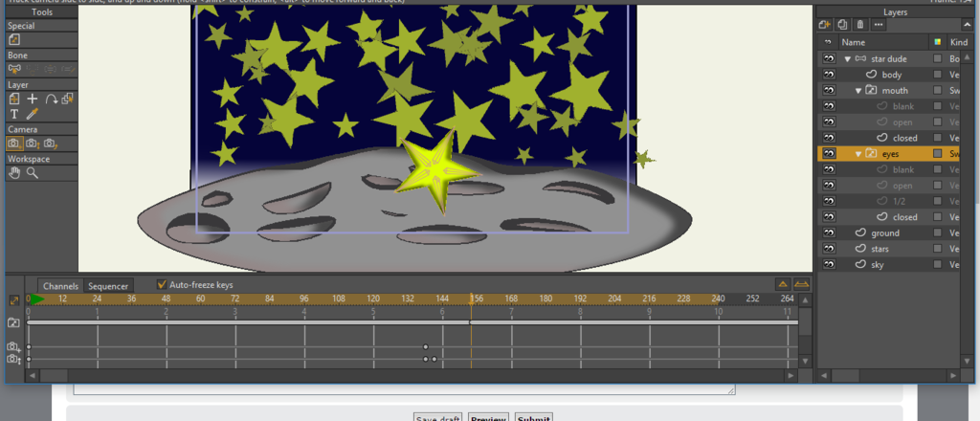Viewport: 980px width, 421px height.
Task: Click the Name column header in Layers
Action: (853, 42)
